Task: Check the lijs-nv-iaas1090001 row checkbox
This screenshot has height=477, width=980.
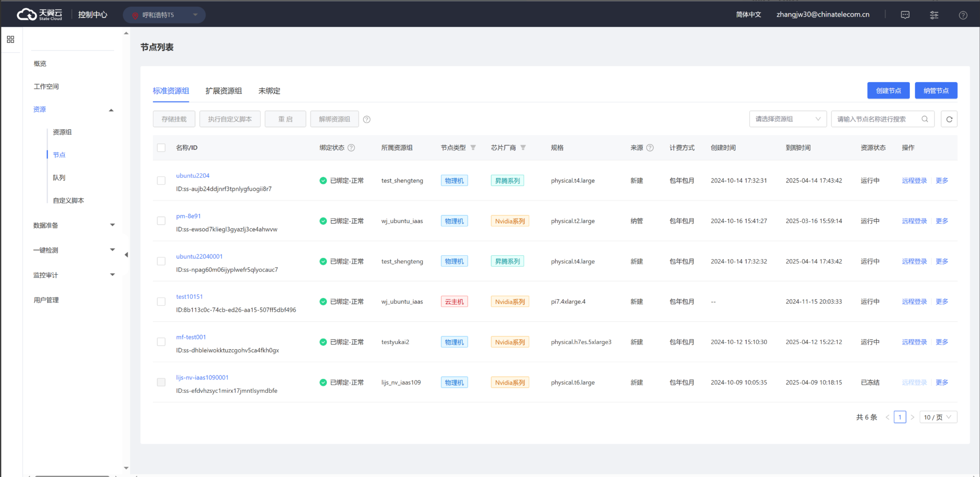Action: [161, 382]
